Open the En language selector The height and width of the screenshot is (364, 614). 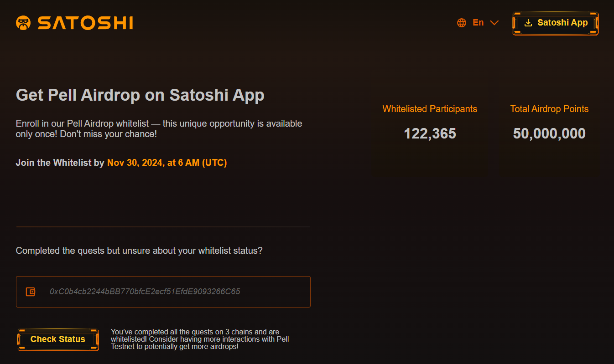[478, 23]
